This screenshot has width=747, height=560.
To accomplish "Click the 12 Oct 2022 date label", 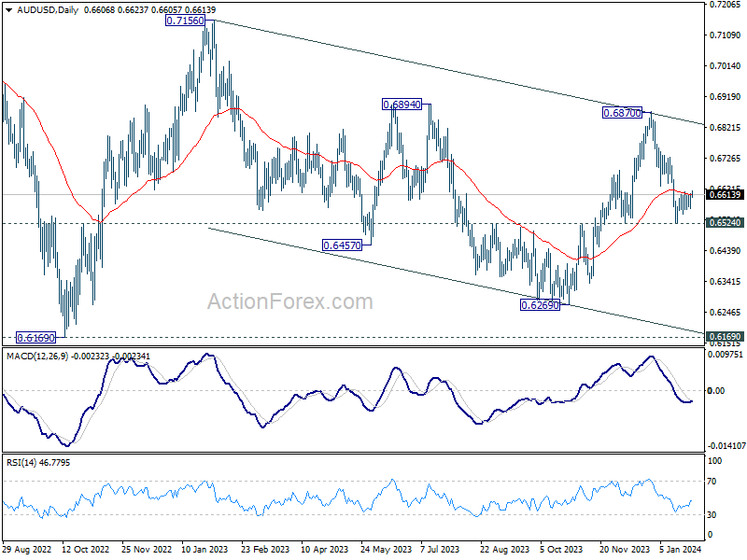I will tap(86, 549).
